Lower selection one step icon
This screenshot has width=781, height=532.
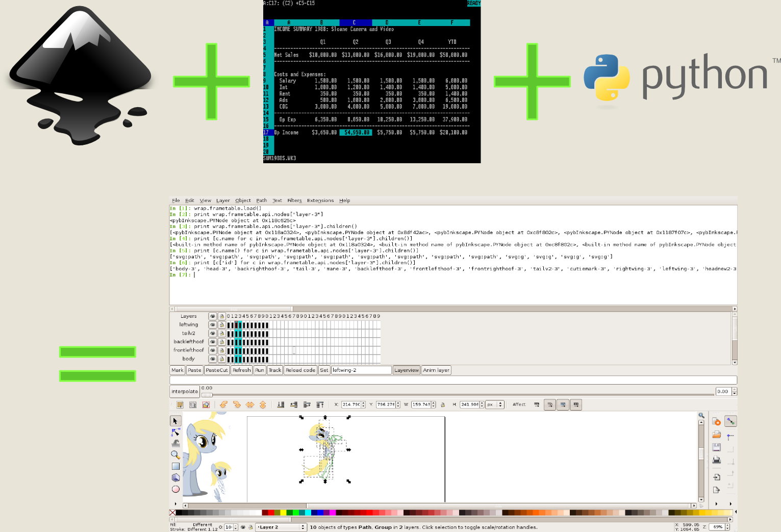click(294, 404)
